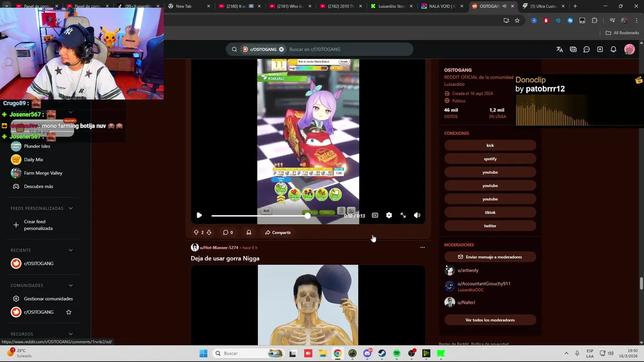Open the Windows Start menu
The height and width of the screenshot is (362, 644).
[203, 353]
